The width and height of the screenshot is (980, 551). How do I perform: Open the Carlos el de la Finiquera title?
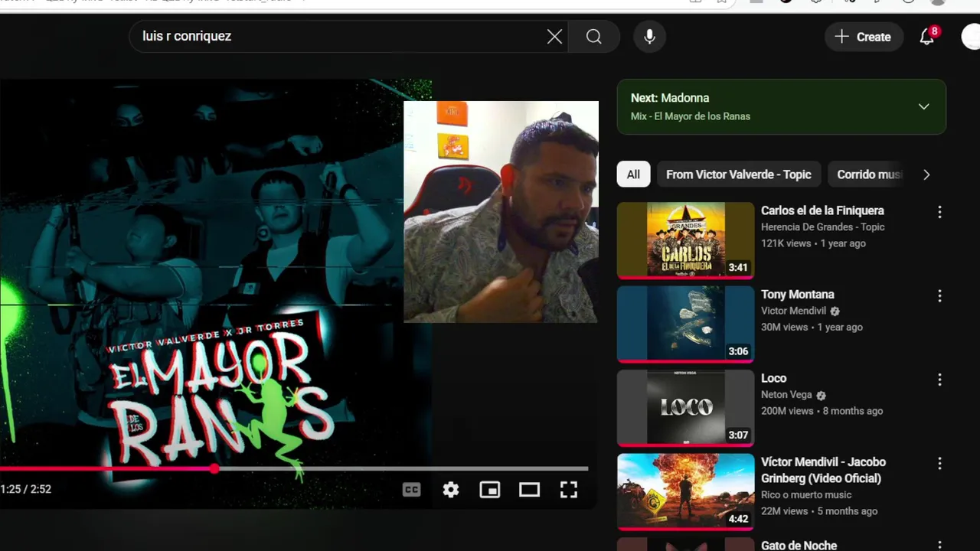(822, 210)
